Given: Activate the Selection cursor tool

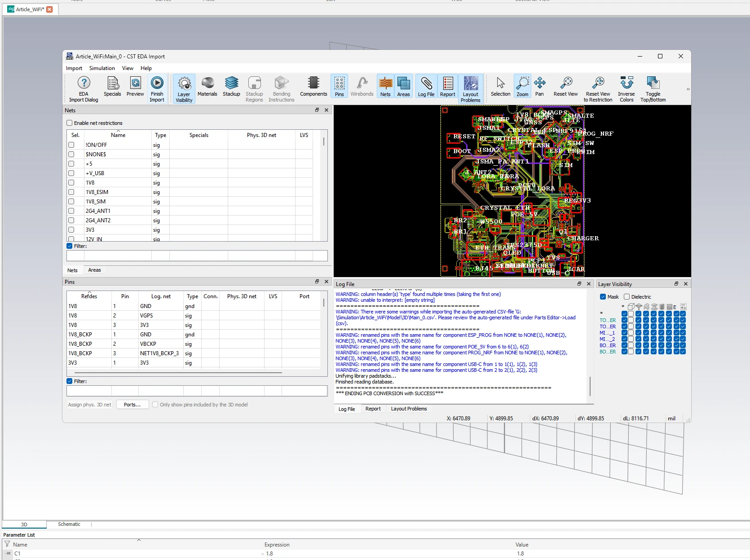Looking at the screenshot, I should point(500,86).
